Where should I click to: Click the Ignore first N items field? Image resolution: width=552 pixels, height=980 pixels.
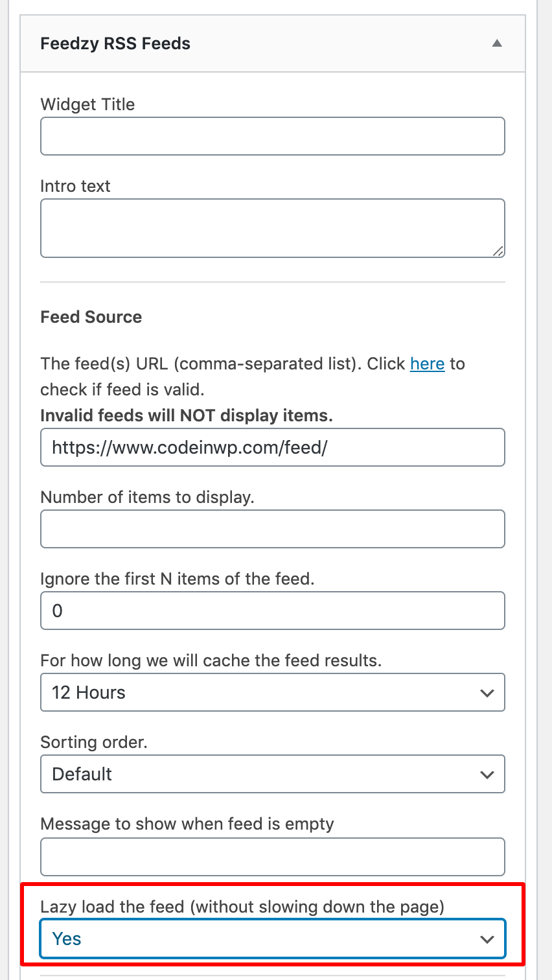click(272, 611)
